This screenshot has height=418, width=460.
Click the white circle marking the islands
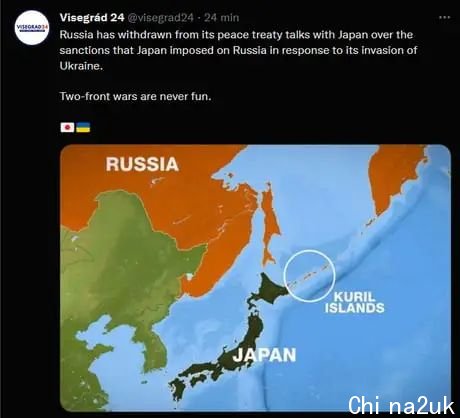tap(310, 276)
